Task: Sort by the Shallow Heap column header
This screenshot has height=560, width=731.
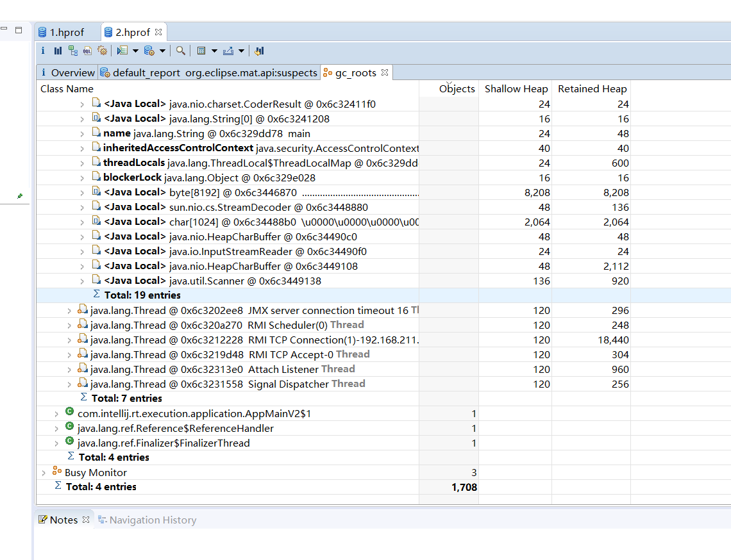Action: [x=516, y=88]
